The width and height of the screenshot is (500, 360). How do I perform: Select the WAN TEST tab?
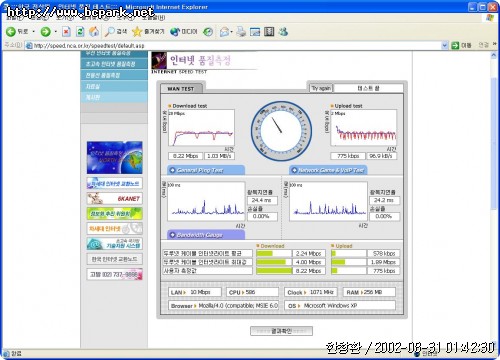click(181, 89)
